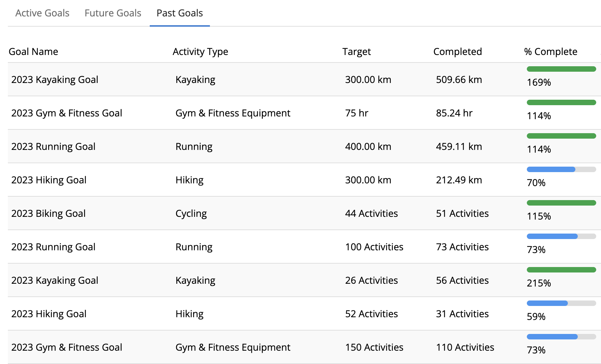The image size is (601, 364).
Task: Select 2023 Running Goal with 400.00 km target
Action: (53, 146)
